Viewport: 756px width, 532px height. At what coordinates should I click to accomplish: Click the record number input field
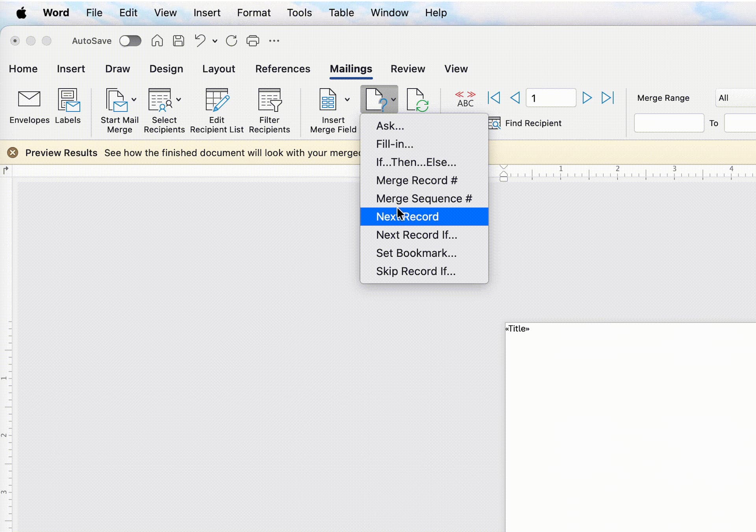coord(551,98)
